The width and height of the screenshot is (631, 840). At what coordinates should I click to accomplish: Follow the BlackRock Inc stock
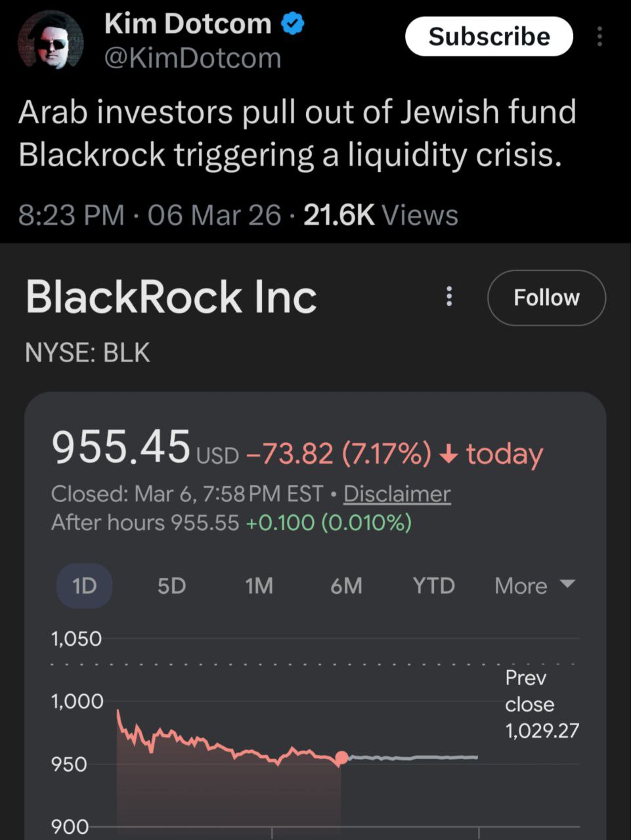click(x=546, y=298)
